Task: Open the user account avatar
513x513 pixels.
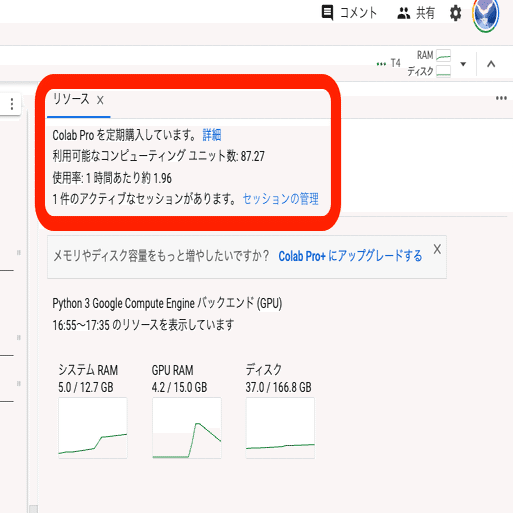Action: (485, 15)
